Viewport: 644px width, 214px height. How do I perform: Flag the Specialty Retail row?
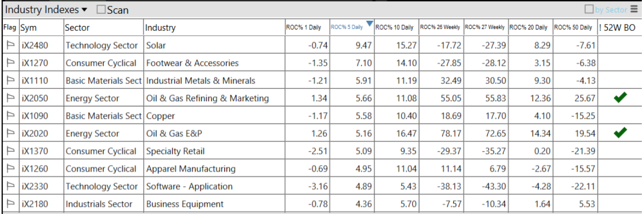coord(10,151)
